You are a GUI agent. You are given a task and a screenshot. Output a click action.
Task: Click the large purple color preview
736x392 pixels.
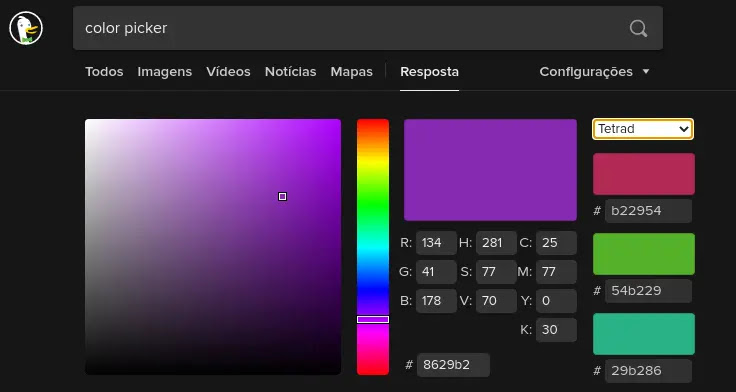[x=490, y=170]
